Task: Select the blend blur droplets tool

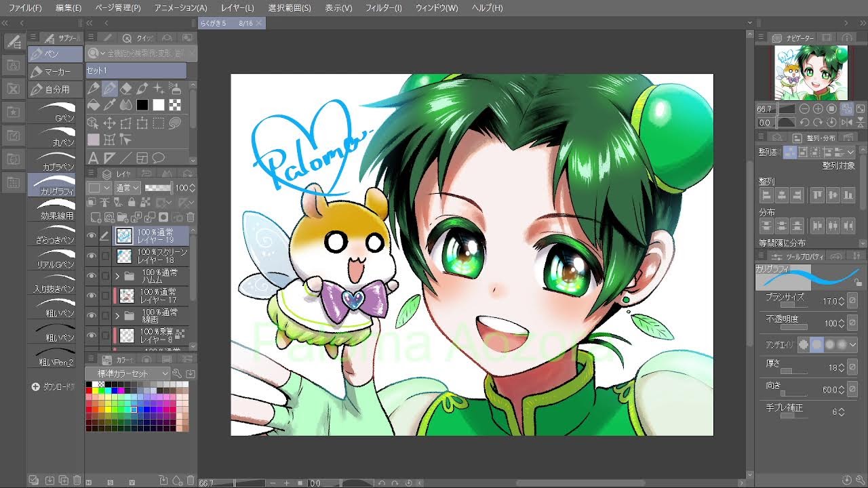Action: [x=125, y=104]
